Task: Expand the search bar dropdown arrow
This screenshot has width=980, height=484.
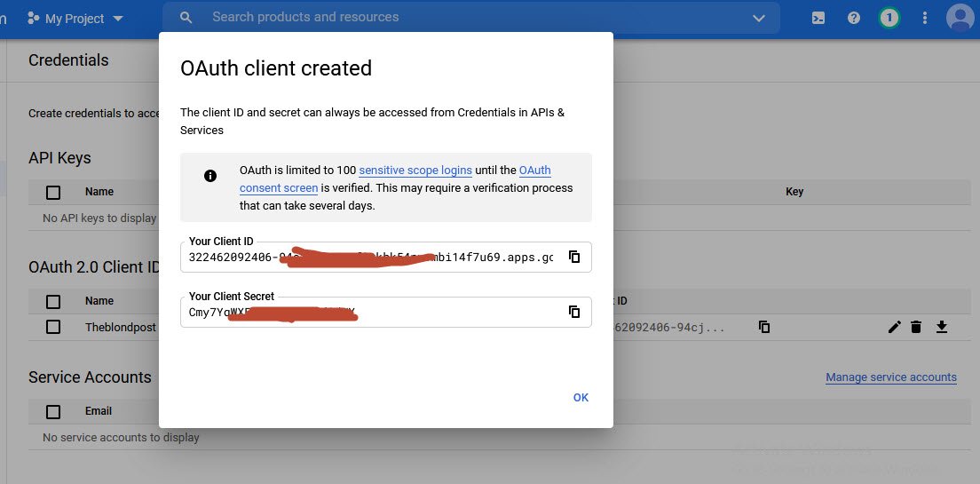Action: coord(759,18)
